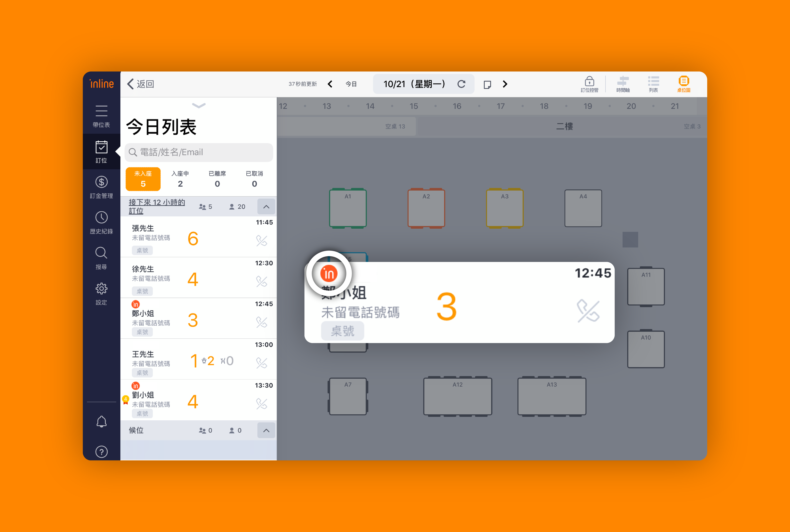
Task: Click the 返回 back button
Action: pos(141,84)
